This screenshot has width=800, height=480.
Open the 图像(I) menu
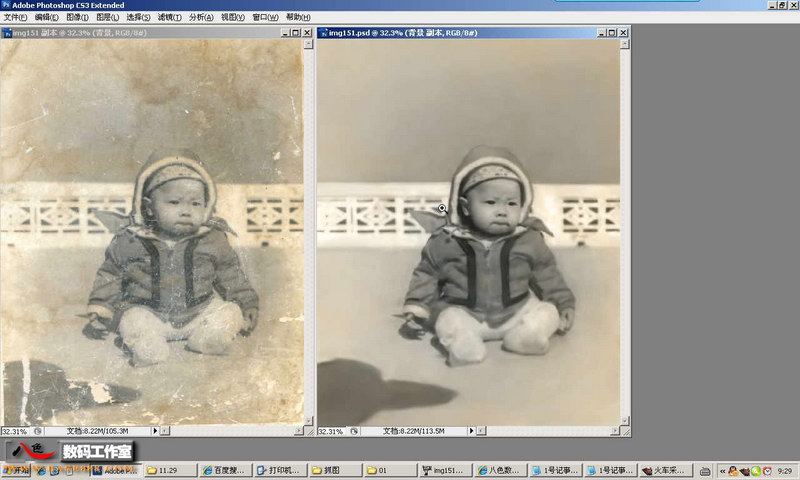[78, 17]
